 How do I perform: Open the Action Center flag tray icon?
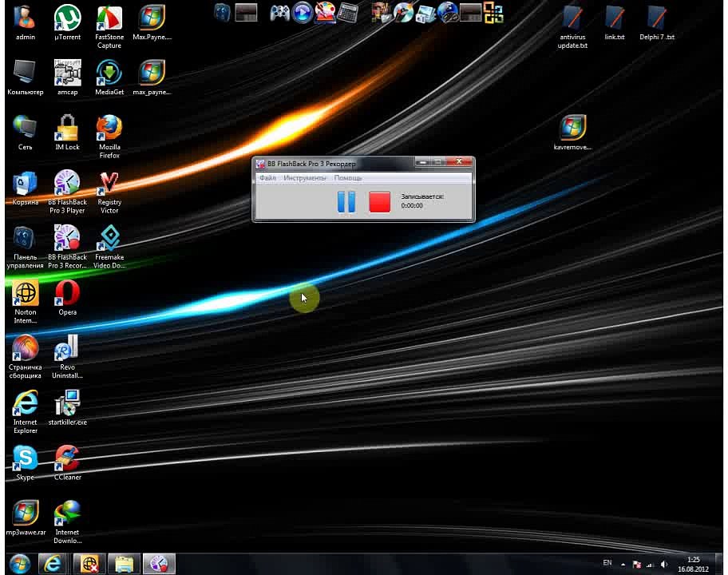tap(636, 565)
